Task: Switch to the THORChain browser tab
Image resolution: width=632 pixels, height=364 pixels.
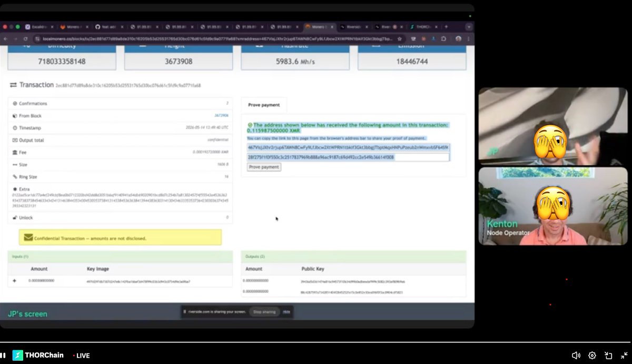Action: point(424,26)
